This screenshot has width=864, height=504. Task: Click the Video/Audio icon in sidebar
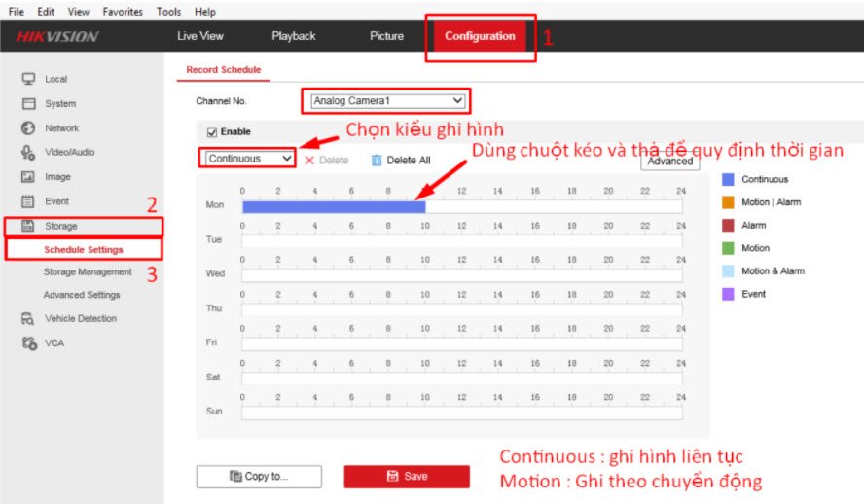(x=28, y=153)
